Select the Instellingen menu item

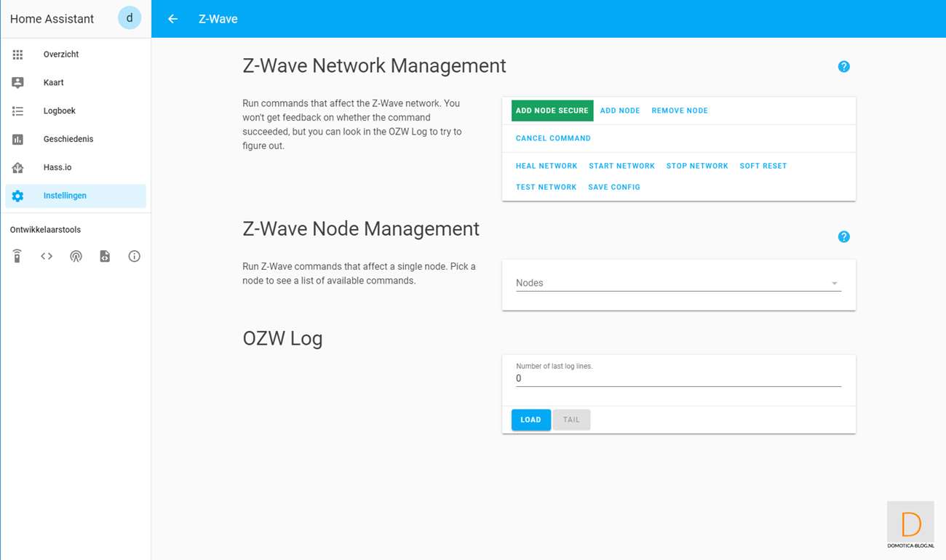[x=76, y=196]
